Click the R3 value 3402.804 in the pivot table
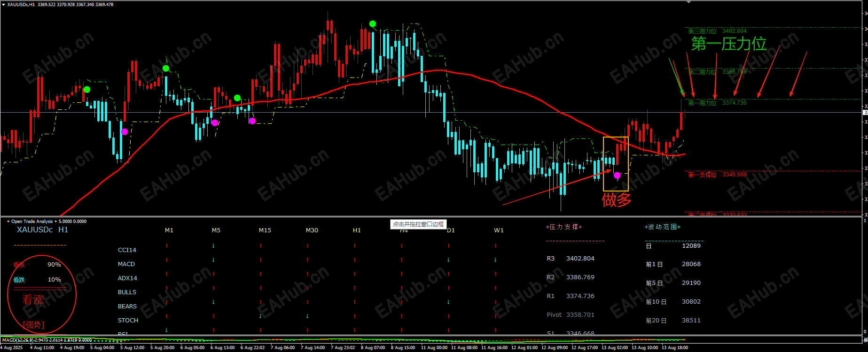Screen dimensions: 868x352 pos(580,259)
